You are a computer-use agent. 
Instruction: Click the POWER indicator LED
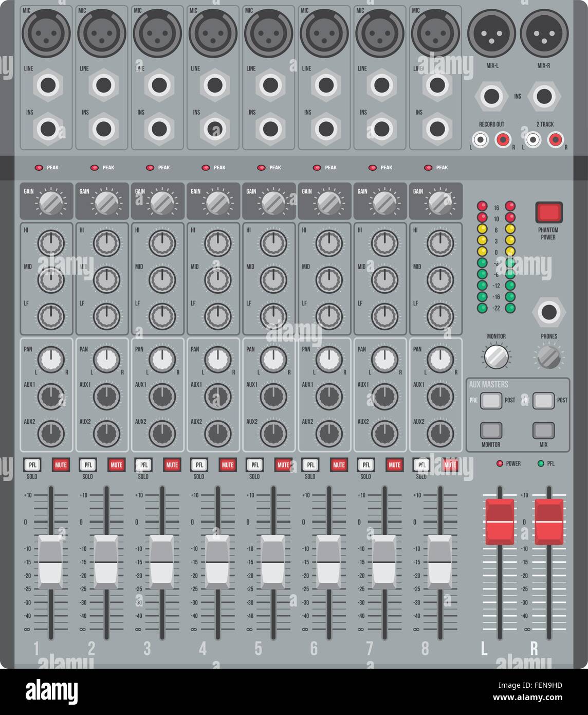point(499,463)
